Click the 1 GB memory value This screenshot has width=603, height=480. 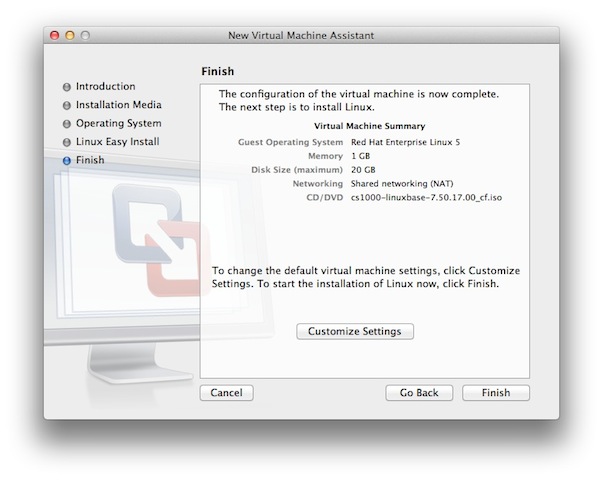360,156
